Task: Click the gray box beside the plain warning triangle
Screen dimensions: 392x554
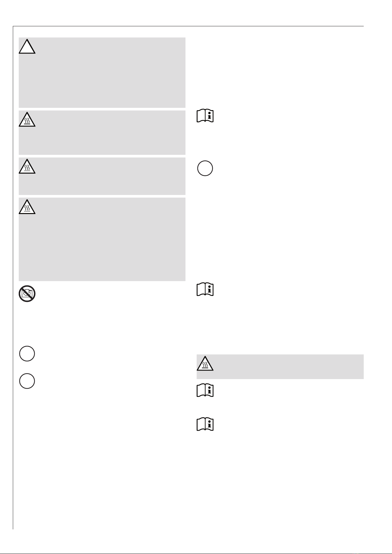Action: coord(102,73)
